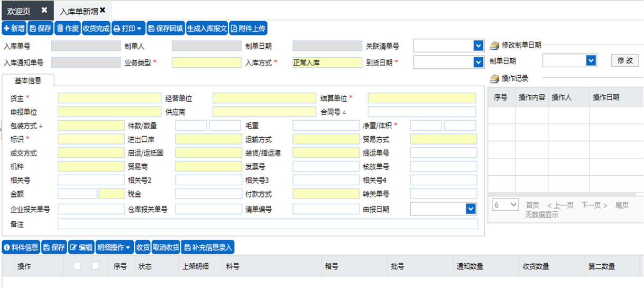Click the 作废 trash icon button
This screenshot has width=644, height=288.
click(x=60, y=29)
